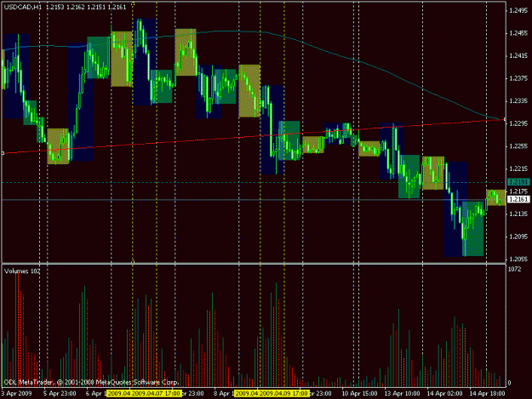
Task: Click the 1.2335 price axis label
Action: point(518,101)
